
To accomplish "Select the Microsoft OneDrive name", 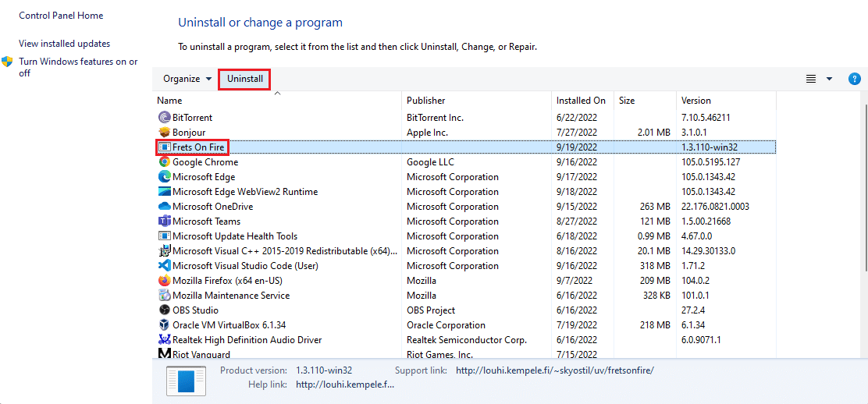I will coord(213,207).
